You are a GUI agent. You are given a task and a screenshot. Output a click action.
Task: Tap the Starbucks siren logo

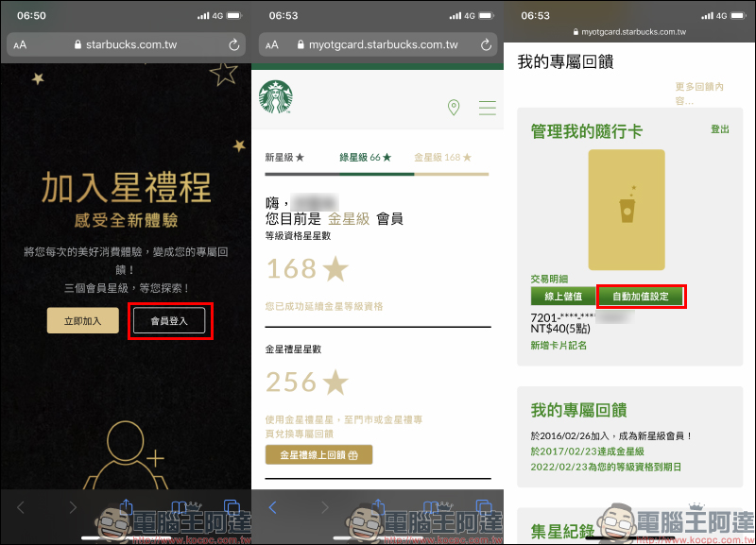tap(276, 97)
